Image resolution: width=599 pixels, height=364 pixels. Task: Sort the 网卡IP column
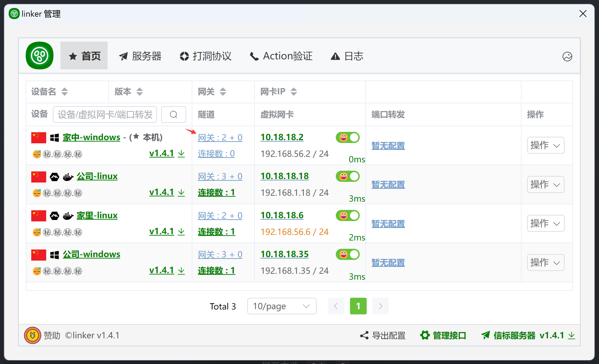pyautogui.click(x=294, y=92)
